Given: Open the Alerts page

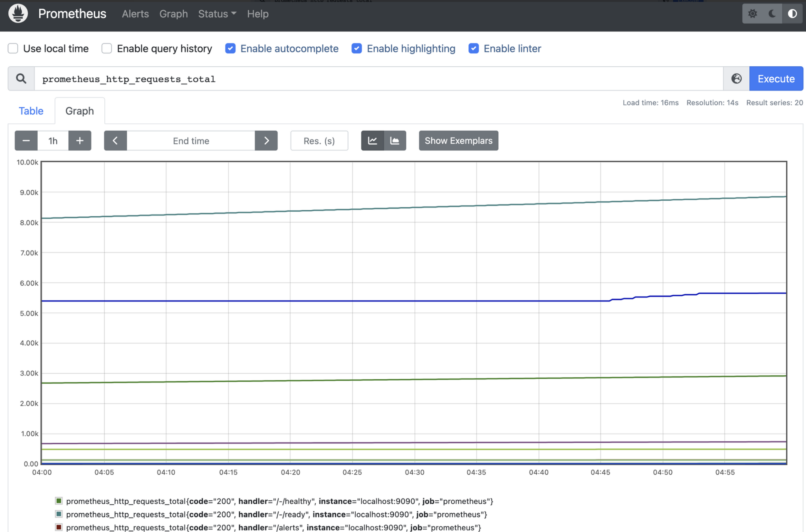Looking at the screenshot, I should (135, 14).
